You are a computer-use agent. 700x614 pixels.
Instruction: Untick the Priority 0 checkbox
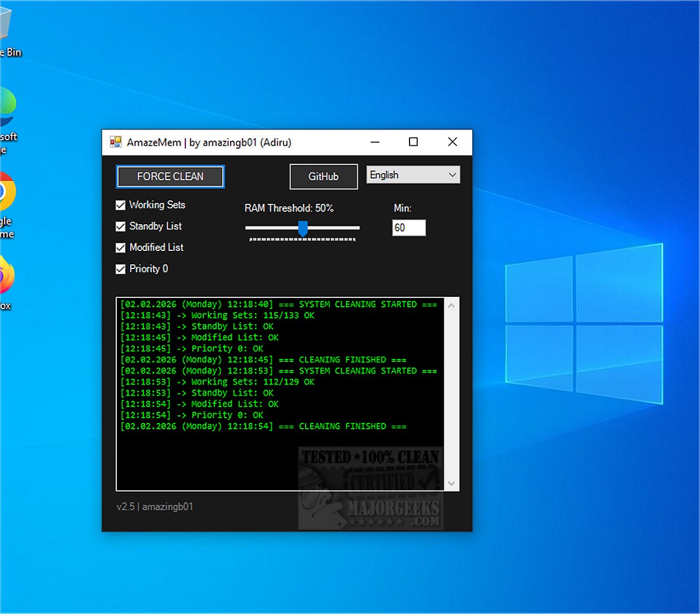121,269
